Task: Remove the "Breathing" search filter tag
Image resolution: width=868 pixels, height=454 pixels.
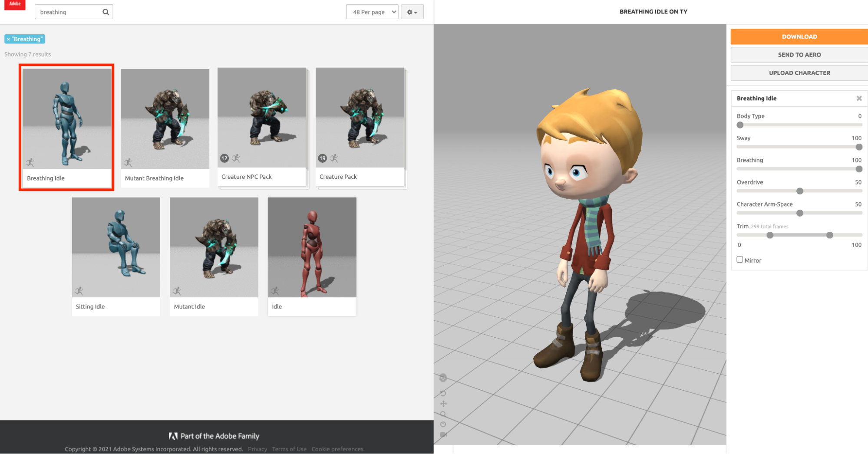Action: coord(8,39)
